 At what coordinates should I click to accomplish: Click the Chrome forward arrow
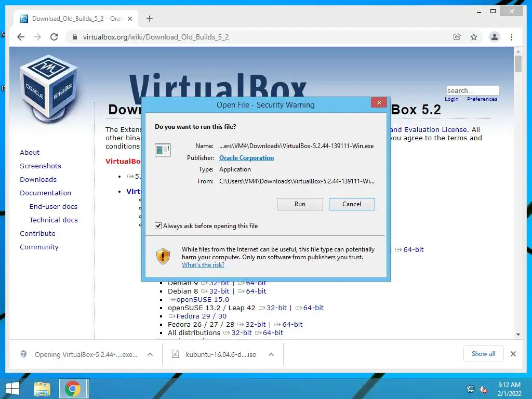click(37, 37)
